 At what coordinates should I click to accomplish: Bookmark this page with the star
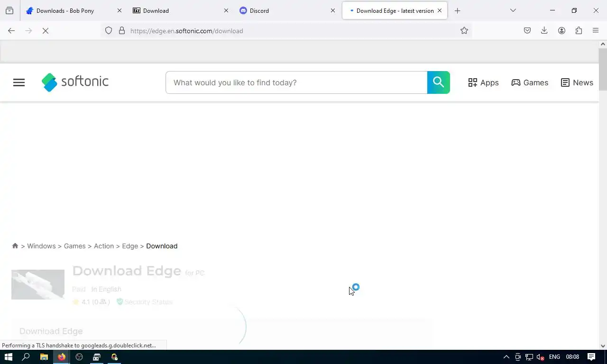pos(464,30)
